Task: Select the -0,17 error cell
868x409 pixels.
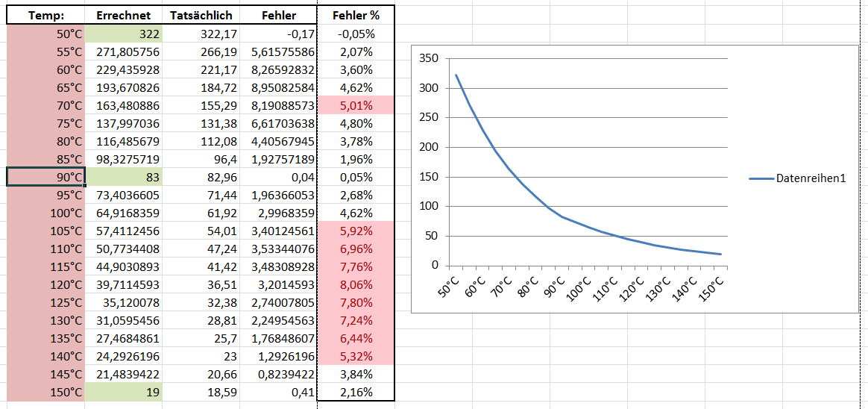Action: (x=278, y=34)
